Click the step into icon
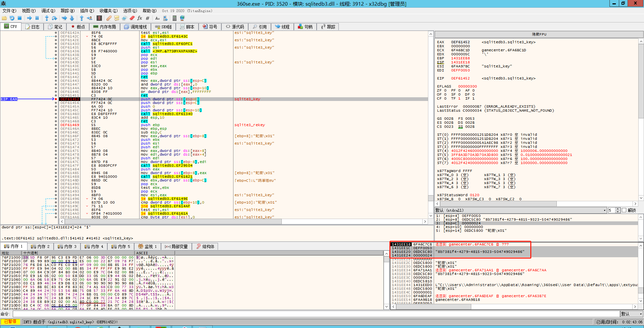The image size is (644, 328). 47,18
